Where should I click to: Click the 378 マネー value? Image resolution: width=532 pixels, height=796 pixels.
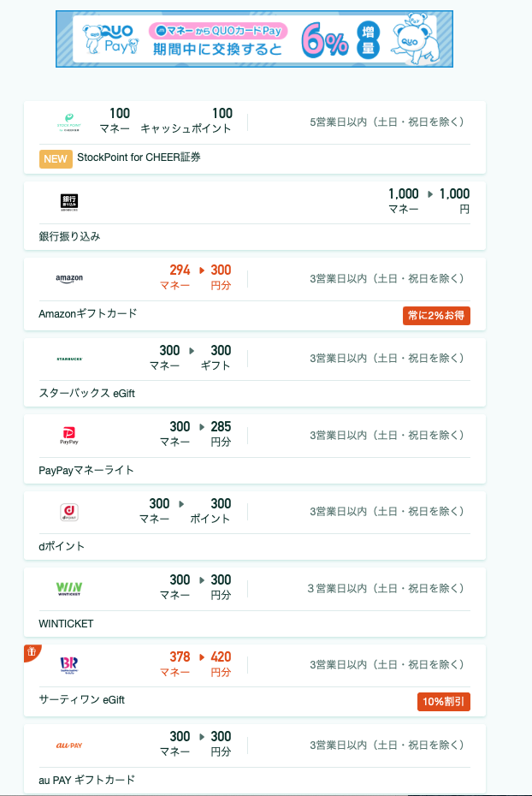(x=175, y=664)
